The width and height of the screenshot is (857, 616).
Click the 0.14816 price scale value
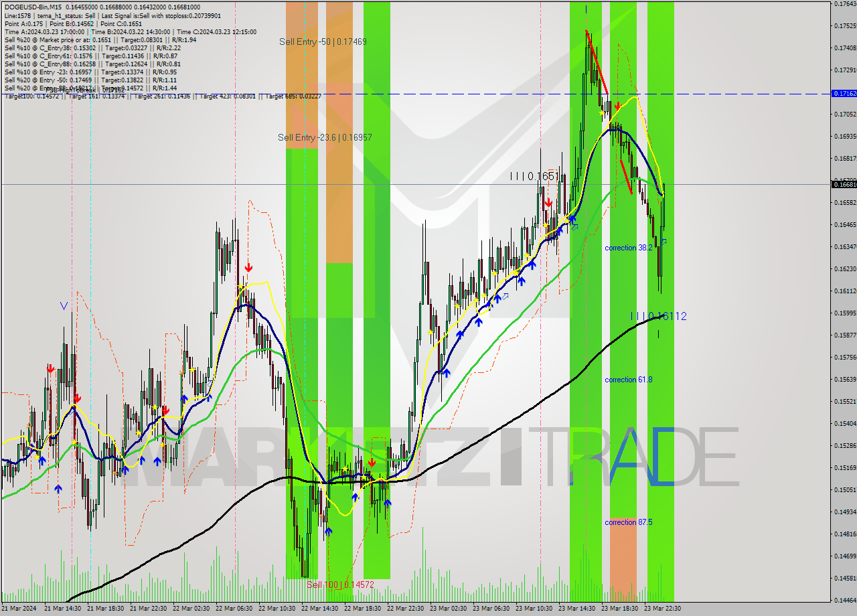(x=845, y=534)
